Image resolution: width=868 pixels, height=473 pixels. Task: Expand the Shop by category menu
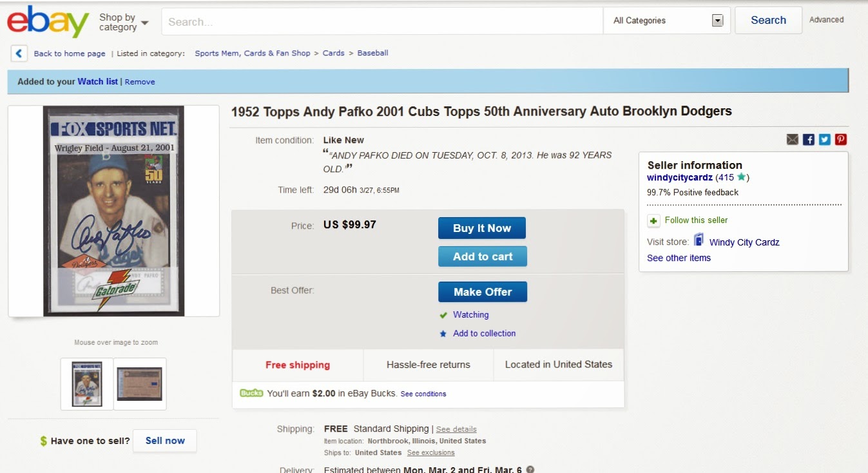[124, 22]
